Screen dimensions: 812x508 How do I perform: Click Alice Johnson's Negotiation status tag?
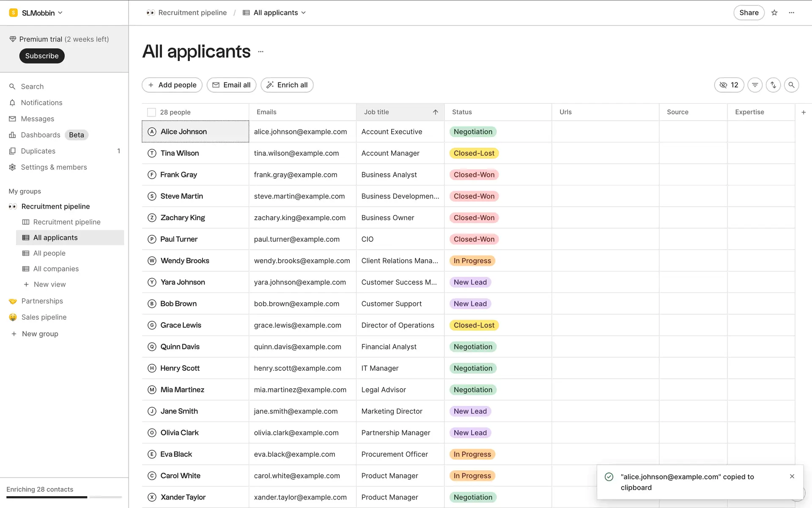(473, 132)
